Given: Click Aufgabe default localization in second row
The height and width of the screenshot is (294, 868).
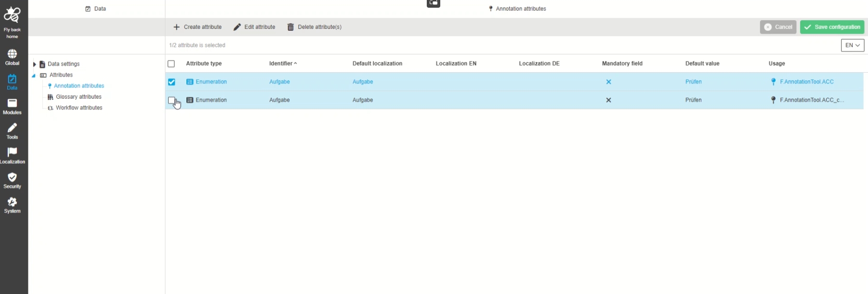Looking at the screenshot, I should click(x=363, y=100).
